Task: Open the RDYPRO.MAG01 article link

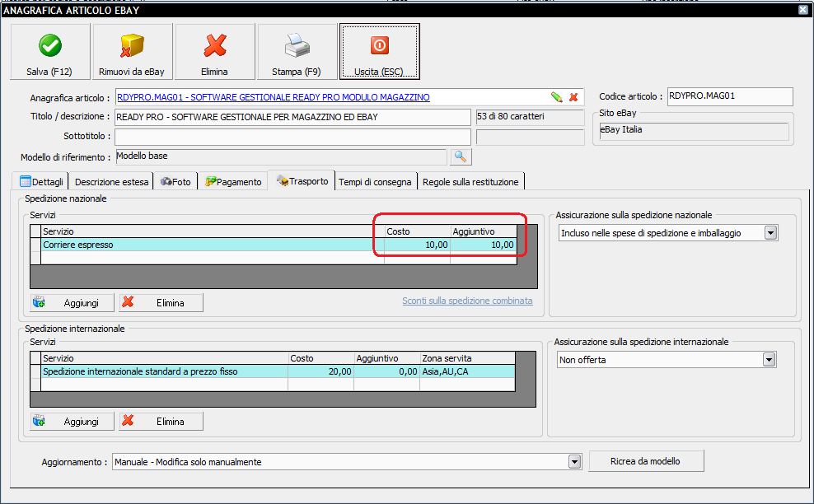Action: [273, 97]
